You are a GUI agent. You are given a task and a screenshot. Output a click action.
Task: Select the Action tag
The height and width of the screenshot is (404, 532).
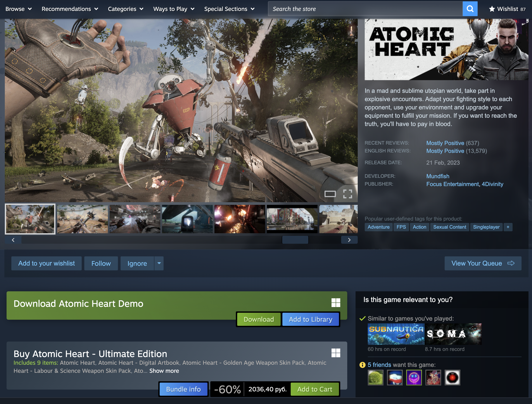click(x=420, y=227)
